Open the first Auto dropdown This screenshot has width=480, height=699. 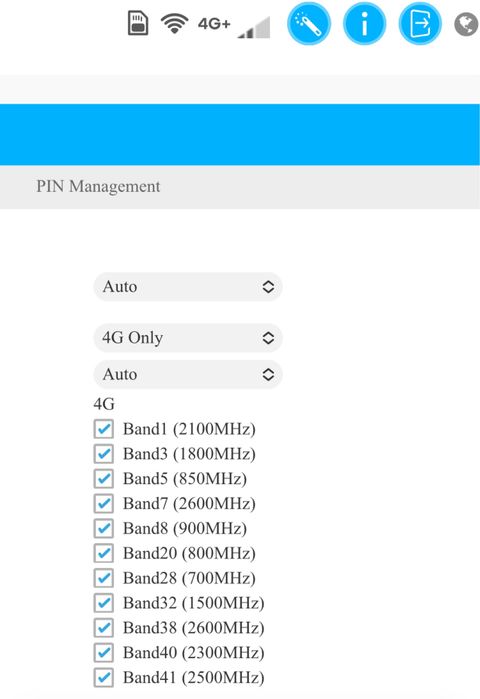point(188,287)
